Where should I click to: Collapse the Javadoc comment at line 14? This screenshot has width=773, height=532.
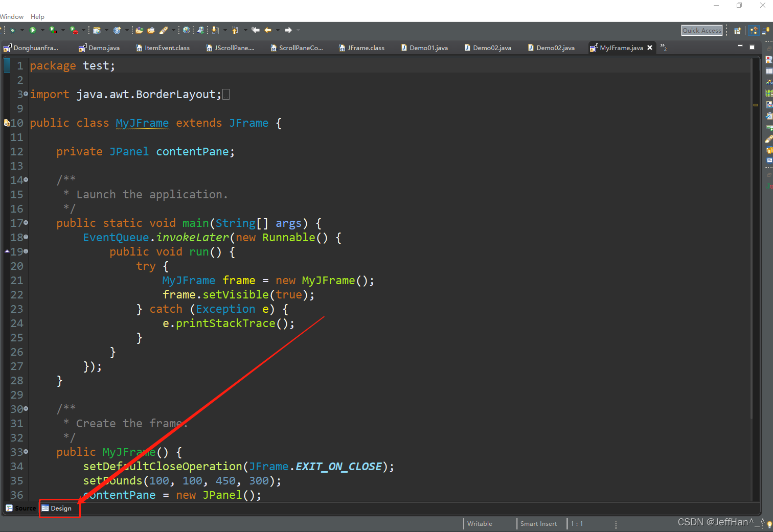click(26, 180)
